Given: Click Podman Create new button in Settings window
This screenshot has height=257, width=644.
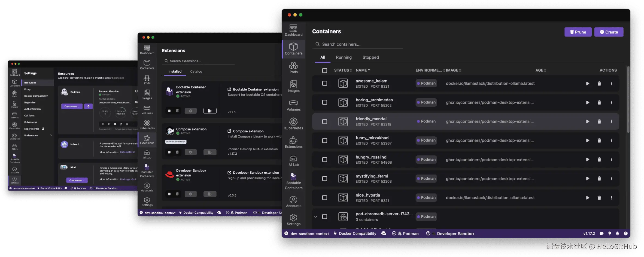Looking at the screenshot, I should tap(72, 106).
